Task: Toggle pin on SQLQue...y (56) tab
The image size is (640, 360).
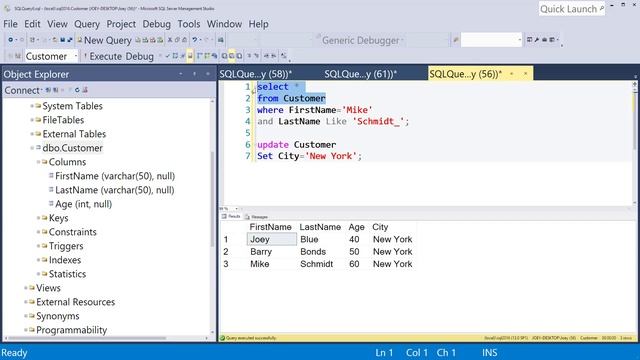Action: pyautogui.click(x=511, y=73)
